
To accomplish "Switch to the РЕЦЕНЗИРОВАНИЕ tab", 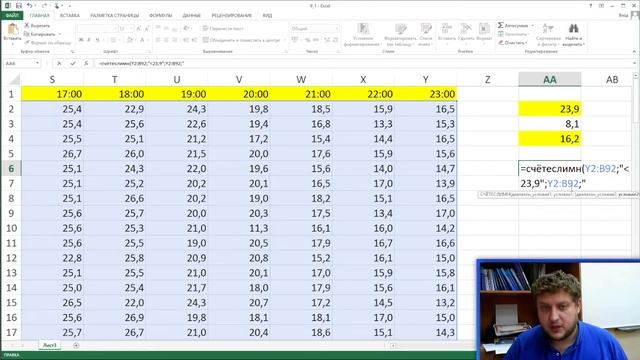I will click(231, 16).
